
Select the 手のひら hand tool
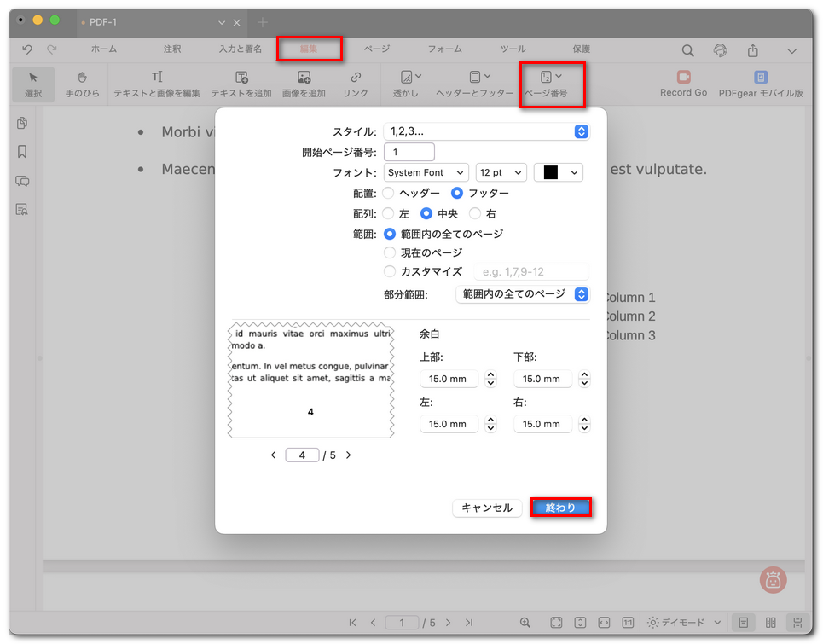83,84
